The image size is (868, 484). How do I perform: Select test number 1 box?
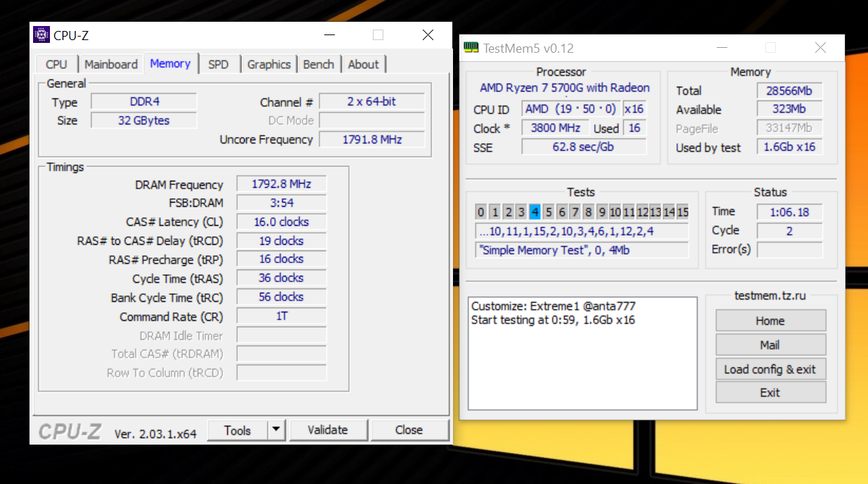tap(494, 212)
